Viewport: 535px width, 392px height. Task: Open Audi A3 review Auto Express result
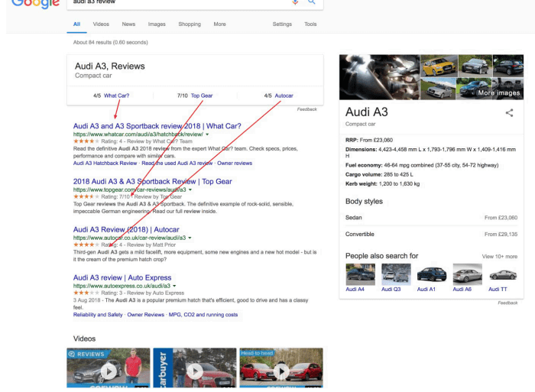(122, 277)
